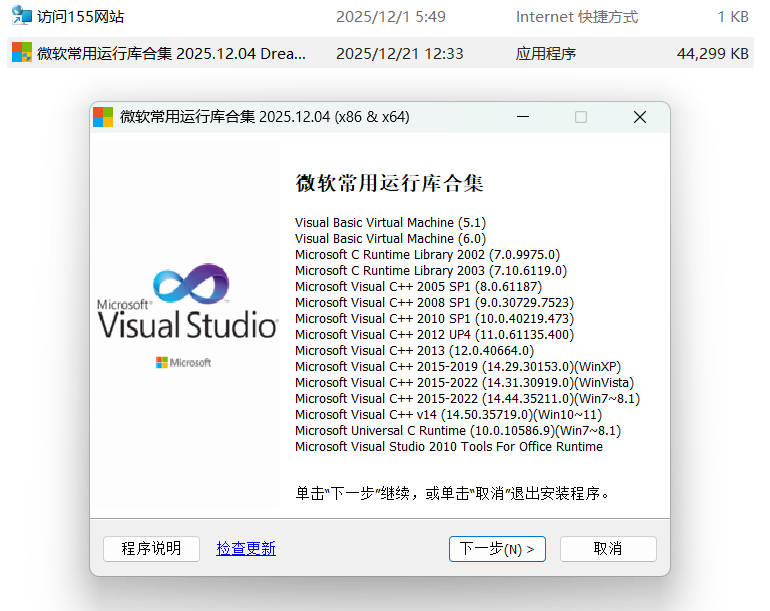This screenshot has width=770, height=611.
Task: Click the 微软常用运行库合集 application file icon
Action: [21, 53]
